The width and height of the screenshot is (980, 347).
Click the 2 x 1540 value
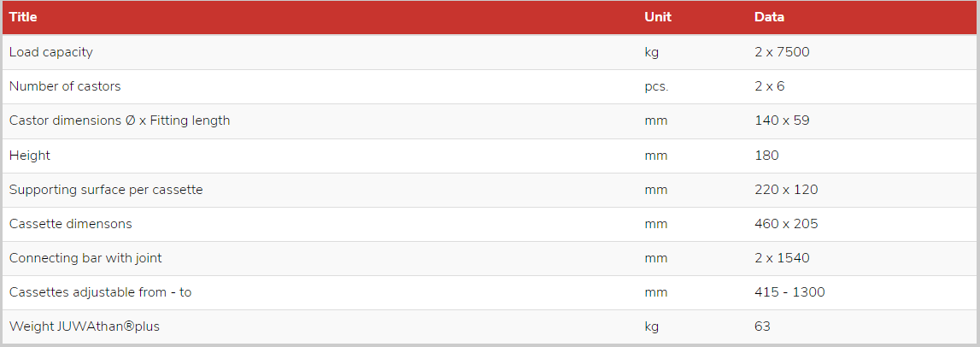[782, 258]
